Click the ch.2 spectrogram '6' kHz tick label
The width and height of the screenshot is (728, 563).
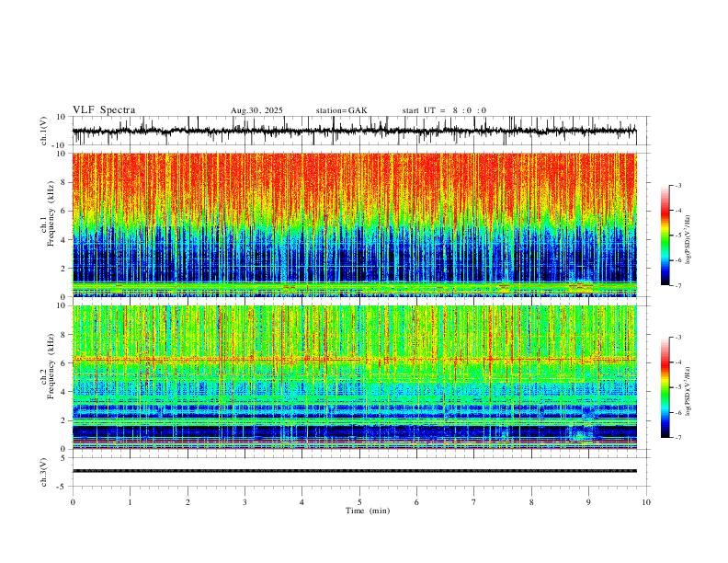(x=63, y=363)
